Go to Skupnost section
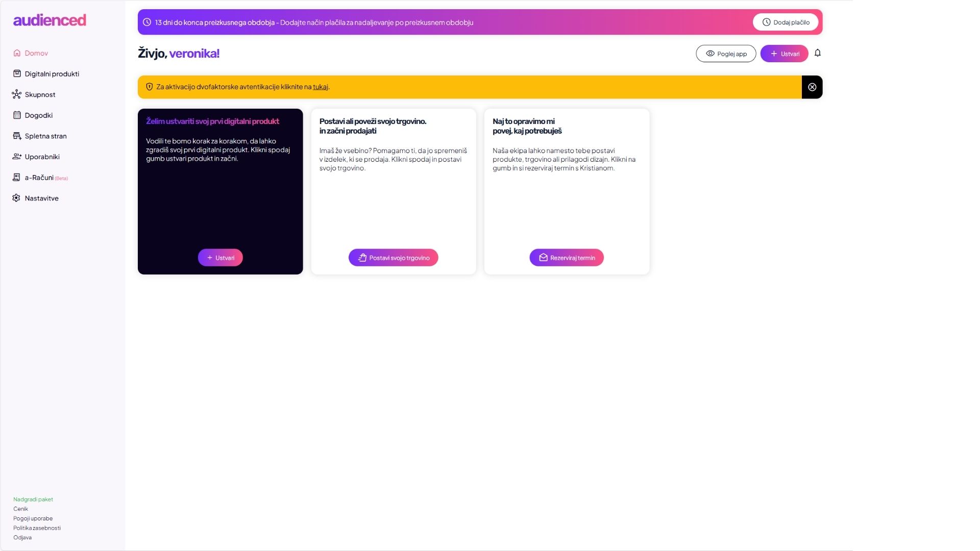The width and height of the screenshot is (980, 551). click(x=40, y=95)
